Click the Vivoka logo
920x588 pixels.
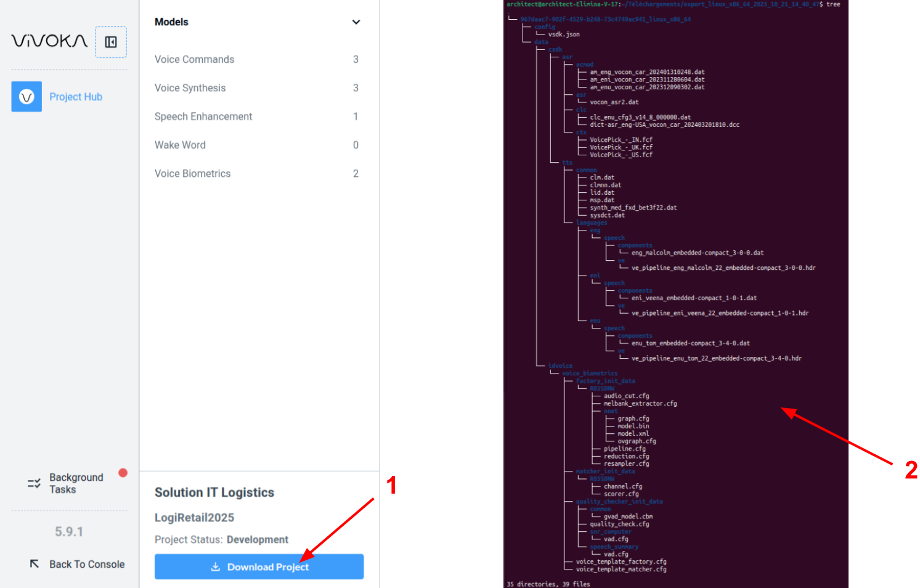pos(49,41)
